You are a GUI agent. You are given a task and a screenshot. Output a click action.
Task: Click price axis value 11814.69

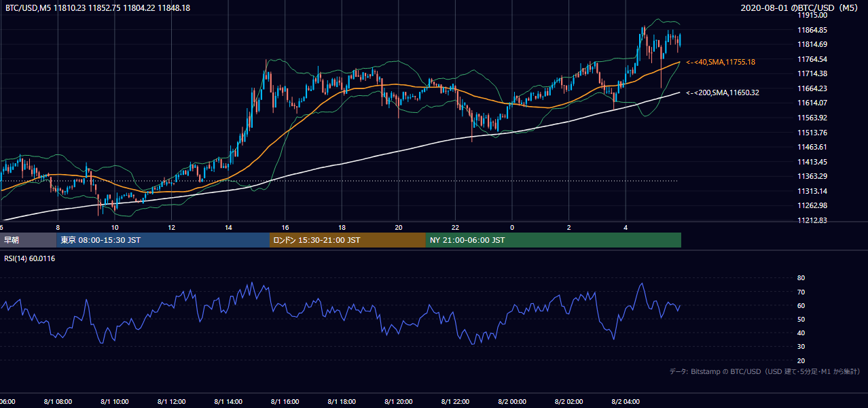coord(812,44)
